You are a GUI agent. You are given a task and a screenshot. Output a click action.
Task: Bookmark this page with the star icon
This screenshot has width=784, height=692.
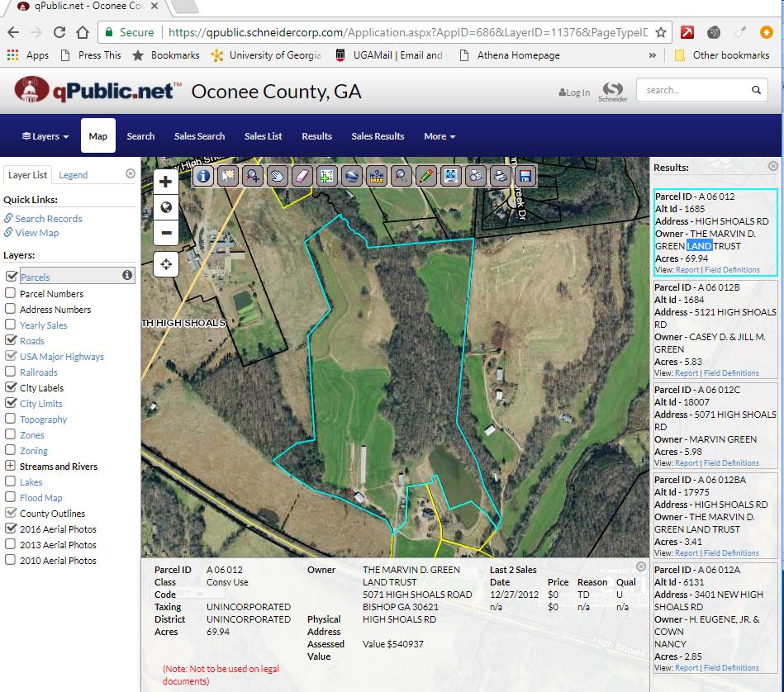[661, 32]
